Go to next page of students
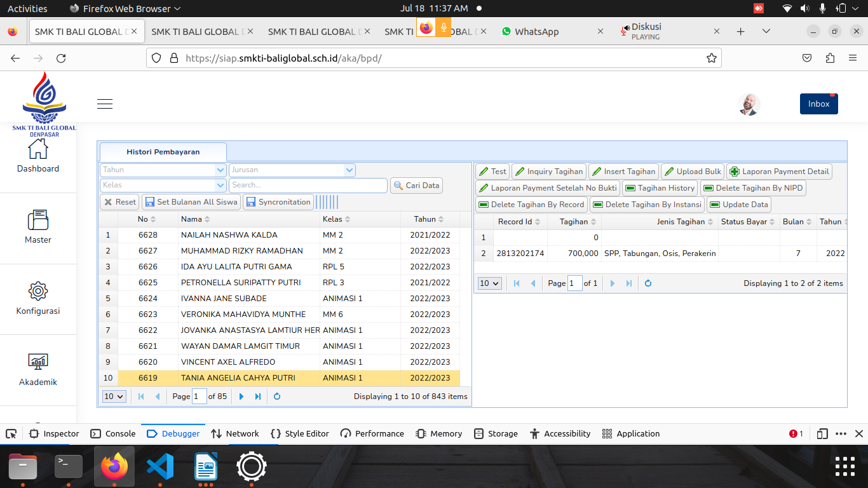The width and height of the screenshot is (868, 488). click(x=241, y=396)
